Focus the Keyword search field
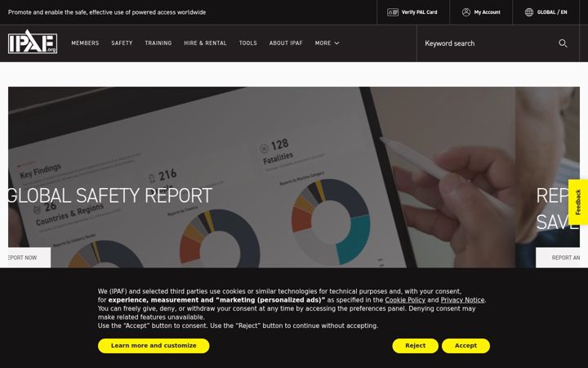Viewport: 588px width, 368px height. (x=488, y=43)
